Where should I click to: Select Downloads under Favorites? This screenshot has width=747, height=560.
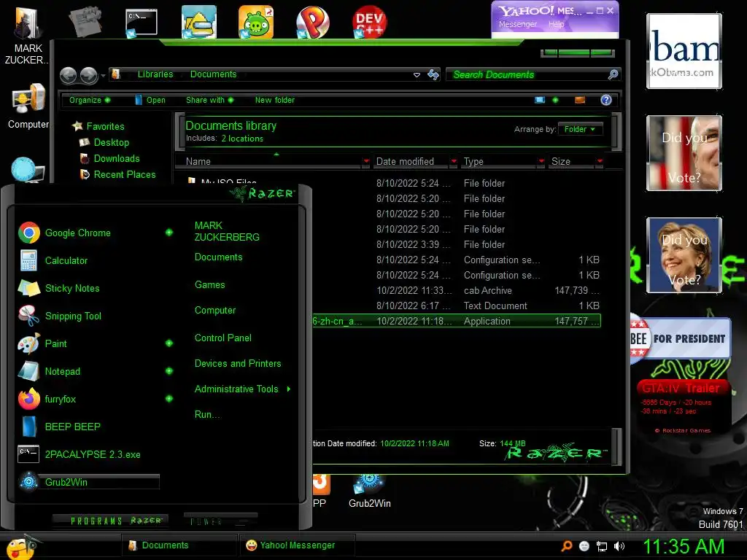[x=110, y=158]
